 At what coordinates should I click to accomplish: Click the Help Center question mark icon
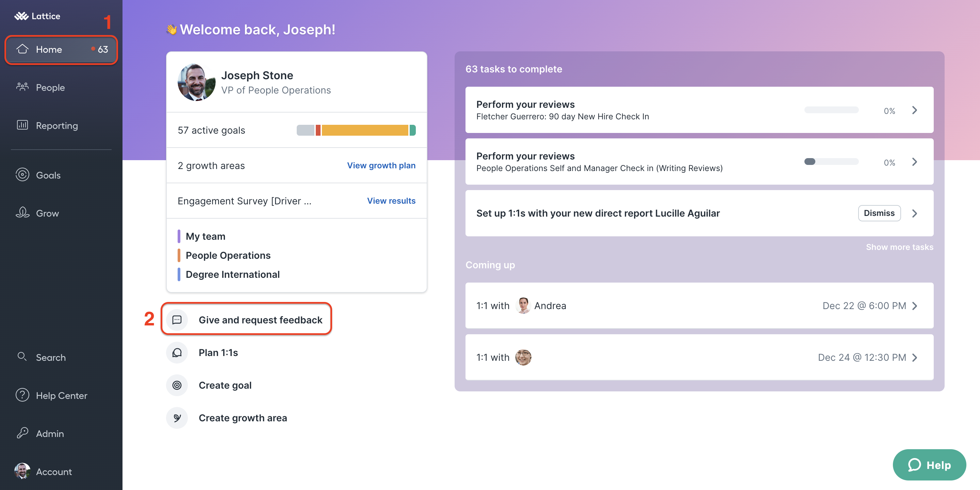point(22,395)
